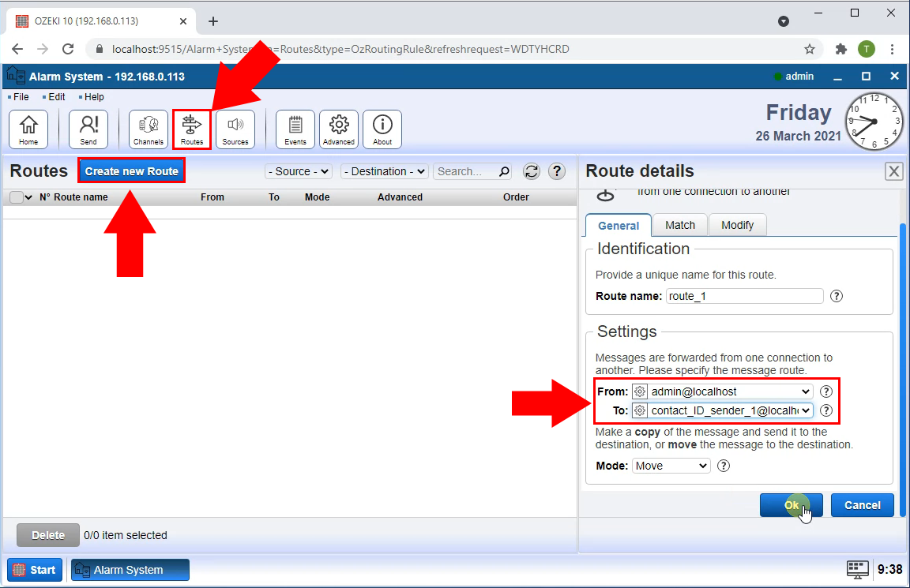Open the browser extensions puzzle icon
This screenshot has width=910, height=588.
point(841,49)
